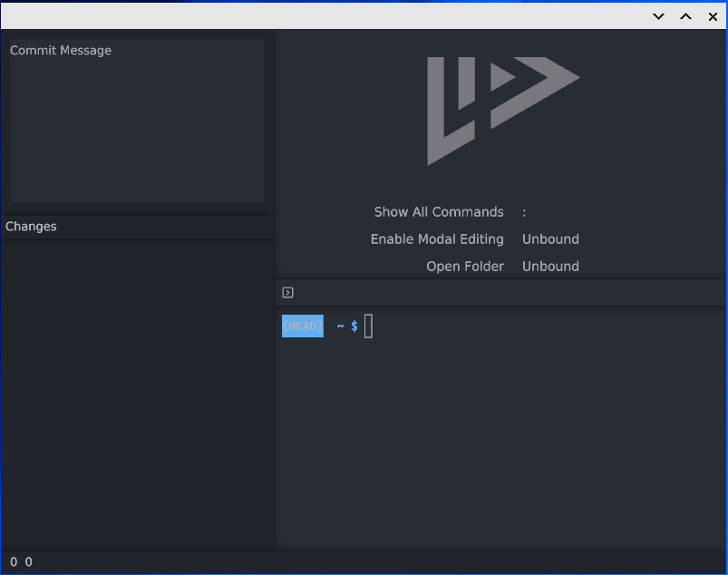Click the warning count in the status bar
728x575 pixels.
pyautogui.click(x=27, y=561)
